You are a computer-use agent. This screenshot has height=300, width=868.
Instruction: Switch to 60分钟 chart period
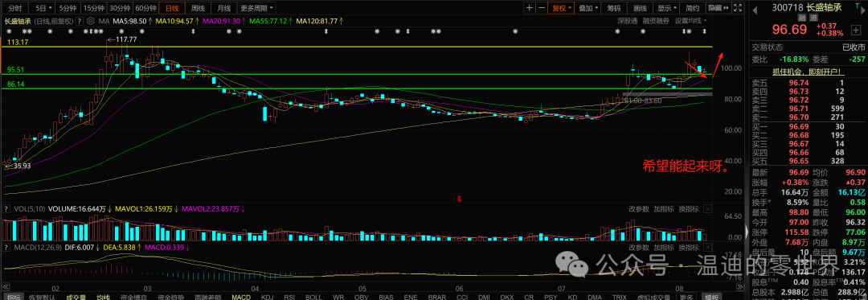(145, 8)
